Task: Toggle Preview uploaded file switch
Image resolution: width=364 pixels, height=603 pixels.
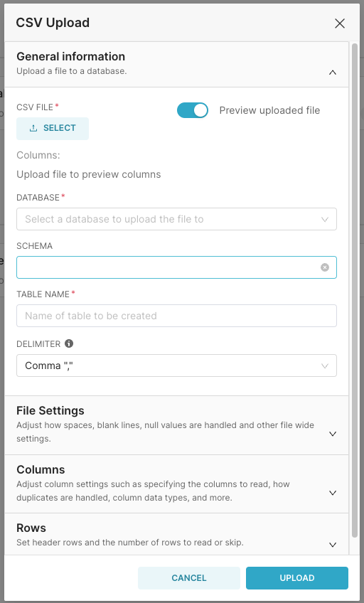Action: pyautogui.click(x=193, y=110)
